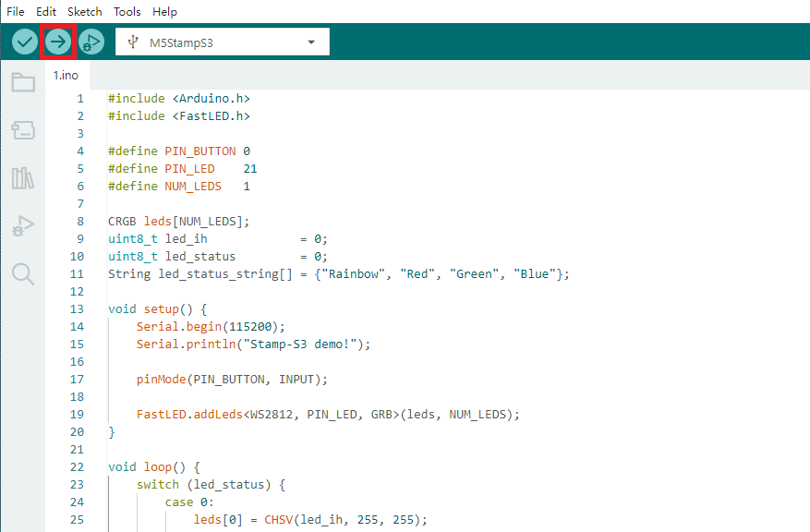
Task: Click the Upload arrow button
Action: click(x=58, y=42)
